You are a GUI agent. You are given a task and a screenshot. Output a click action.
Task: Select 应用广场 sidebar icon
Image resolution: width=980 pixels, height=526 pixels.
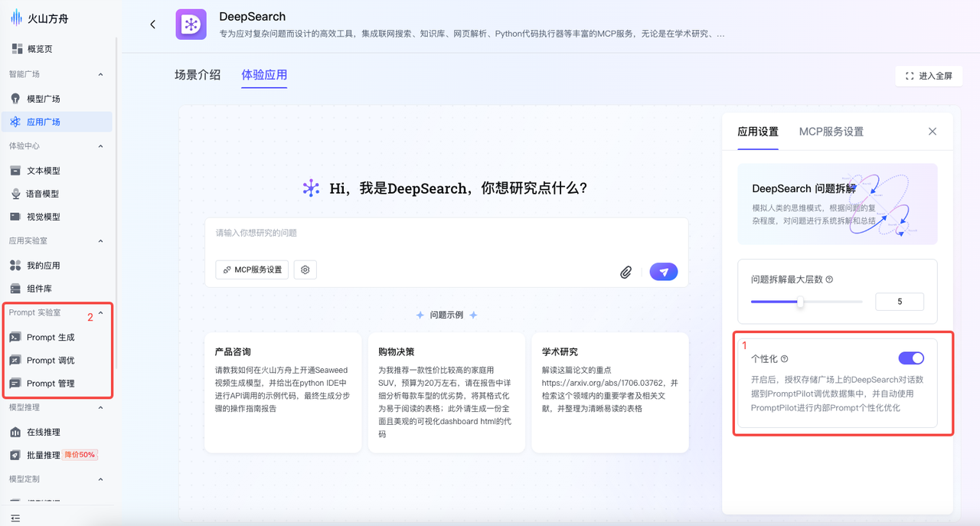point(15,122)
